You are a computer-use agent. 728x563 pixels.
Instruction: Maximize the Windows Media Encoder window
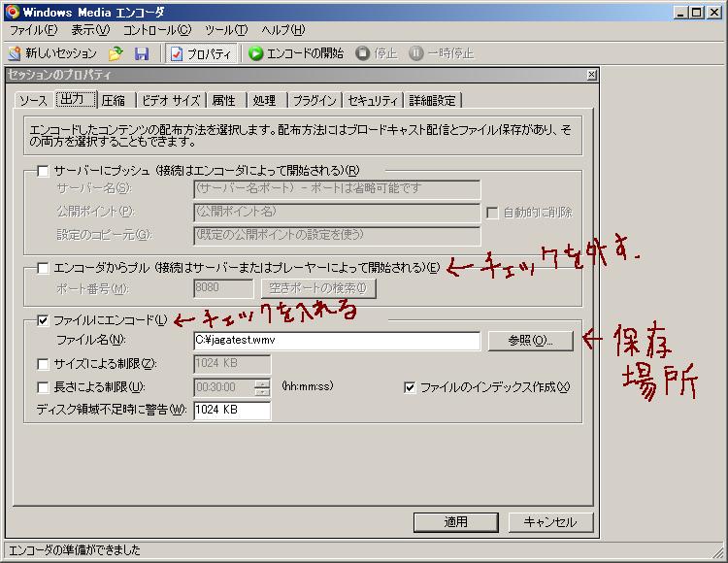pos(697,12)
